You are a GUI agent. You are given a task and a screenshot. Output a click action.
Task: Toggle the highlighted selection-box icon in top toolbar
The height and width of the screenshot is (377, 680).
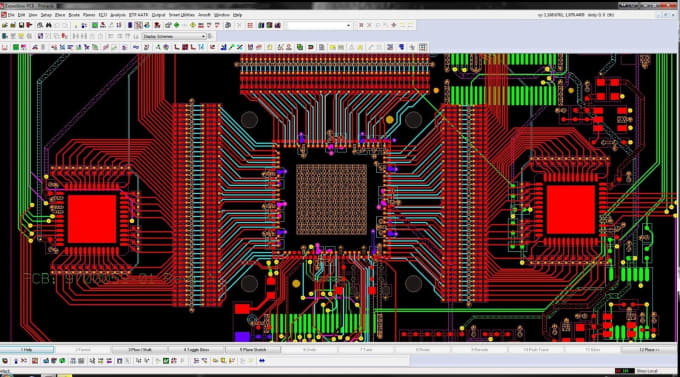[x=138, y=25]
